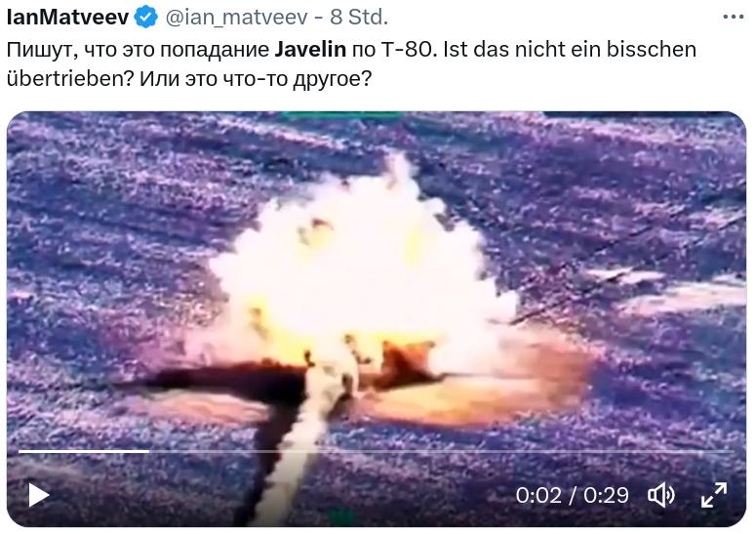Viewport: 756px width, 534px height.
Task: Click the bold Javelin word in tweet
Action: tap(310, 50)
